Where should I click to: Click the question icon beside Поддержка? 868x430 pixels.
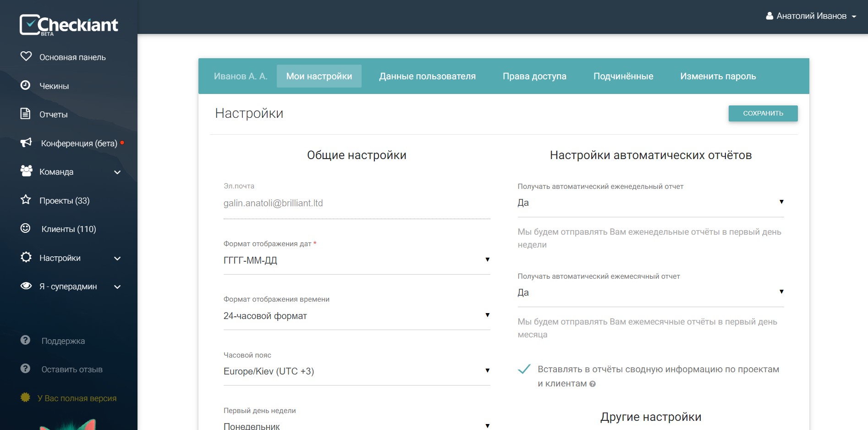[x=26, y=340]
